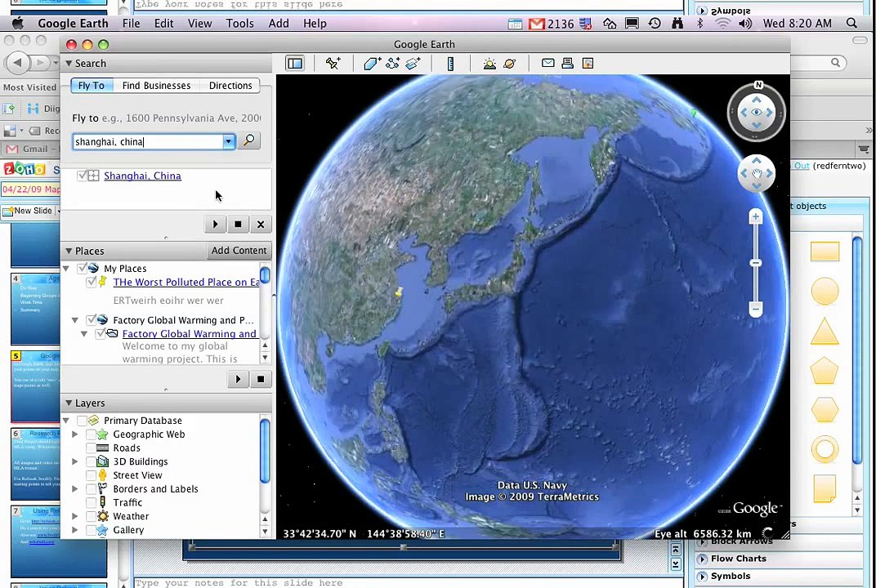Stop the search results tour
This screenshot has width=876, height=588.
[x=238, y=224]
